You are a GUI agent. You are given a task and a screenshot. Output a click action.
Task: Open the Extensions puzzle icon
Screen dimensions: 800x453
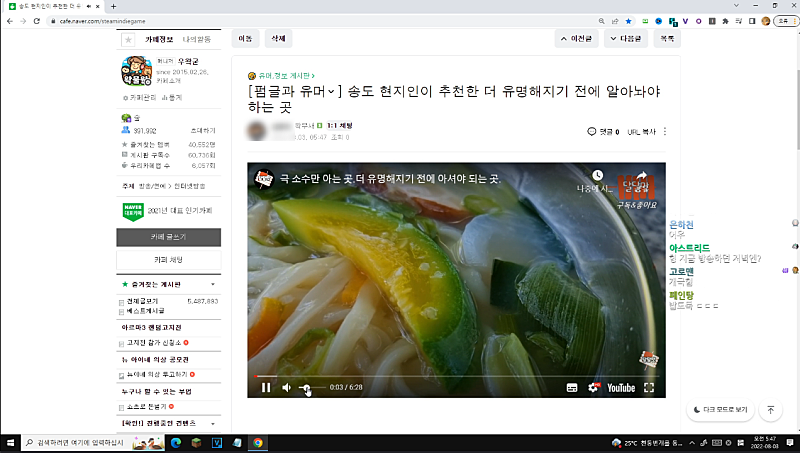pyautogui.click(x=726, y=21)
